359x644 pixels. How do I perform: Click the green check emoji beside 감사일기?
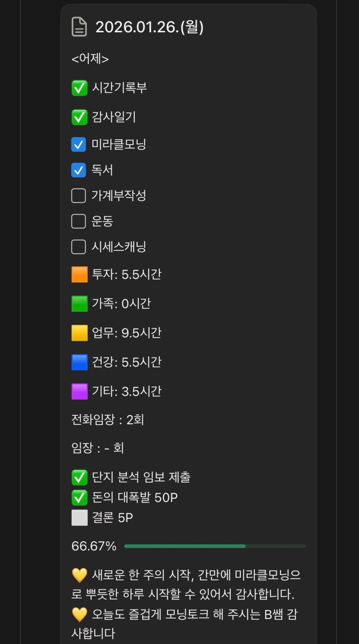[x=79, y=117]
